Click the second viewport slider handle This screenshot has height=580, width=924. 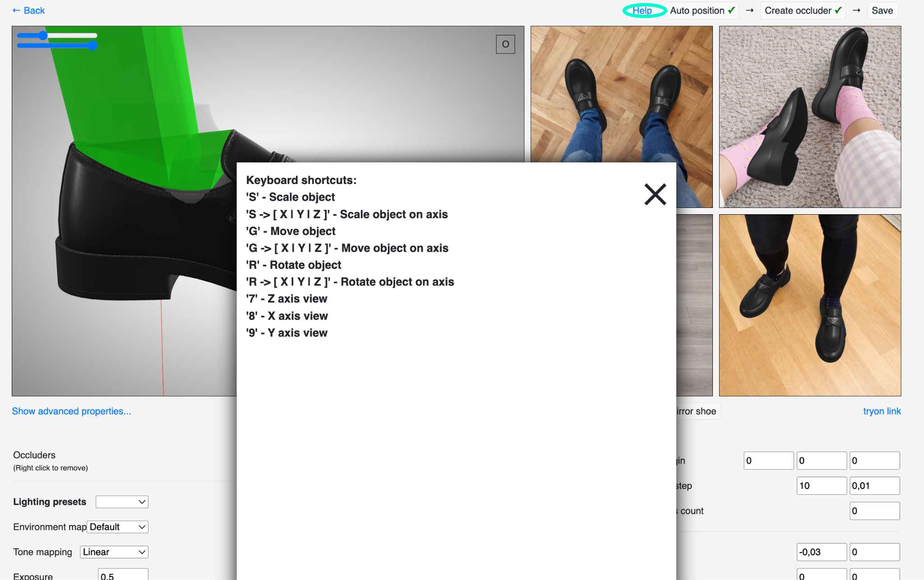92,45
